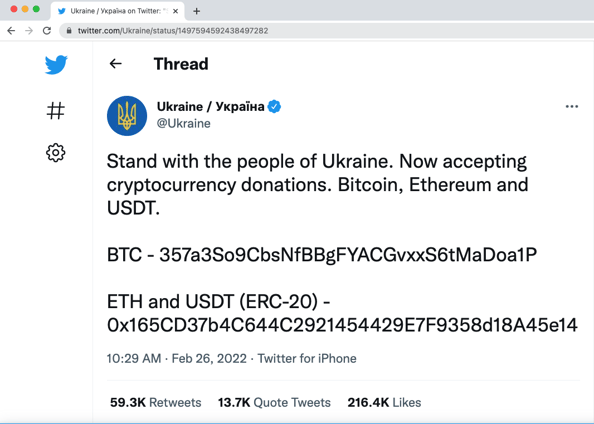594x424 pixels.
Task: Open Ukraine's trident profile avatar
Action: click(127, 116)
